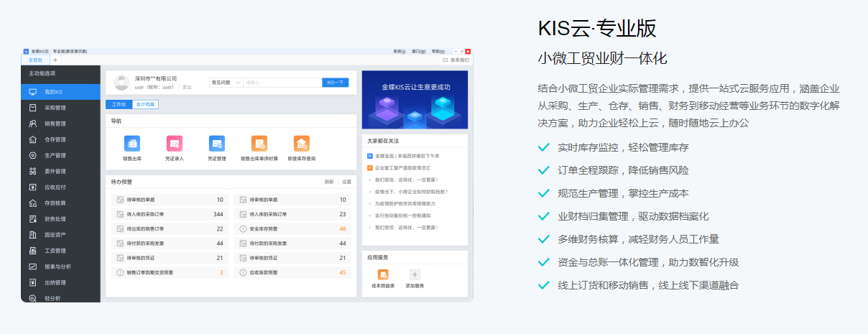Click 设置 in 待办预警 panel
This screenshot has height=334, width=868.
pos(346,182)
